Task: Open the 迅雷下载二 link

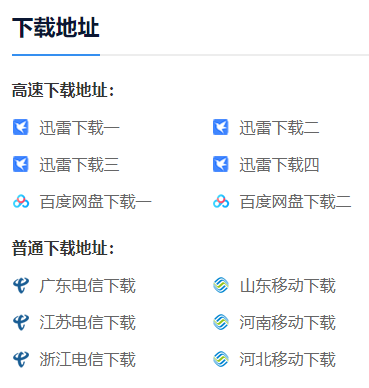Action: 279,128
